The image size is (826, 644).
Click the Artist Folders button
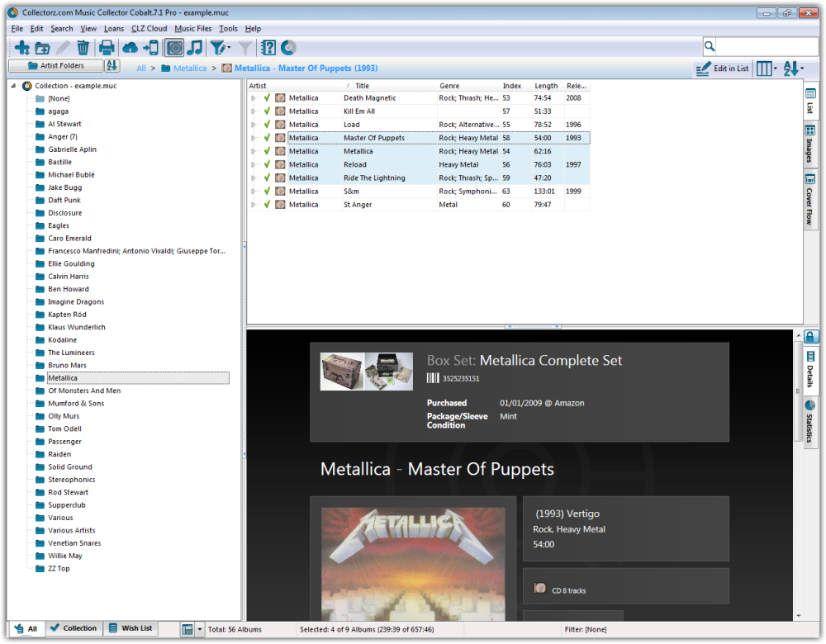click(x=56, y=66)
